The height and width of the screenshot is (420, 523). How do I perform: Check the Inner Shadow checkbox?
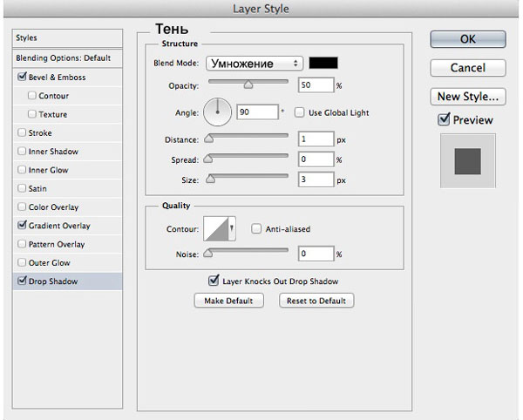point(22,152)
